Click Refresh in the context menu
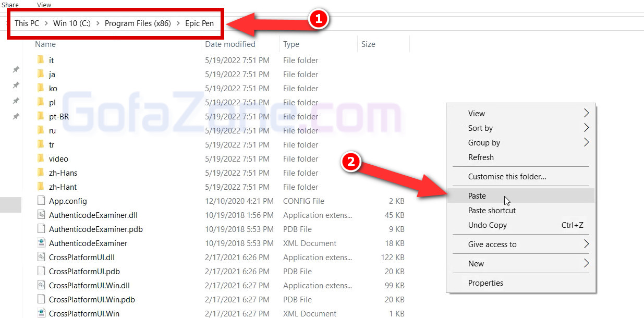 [x=481, y=157]
